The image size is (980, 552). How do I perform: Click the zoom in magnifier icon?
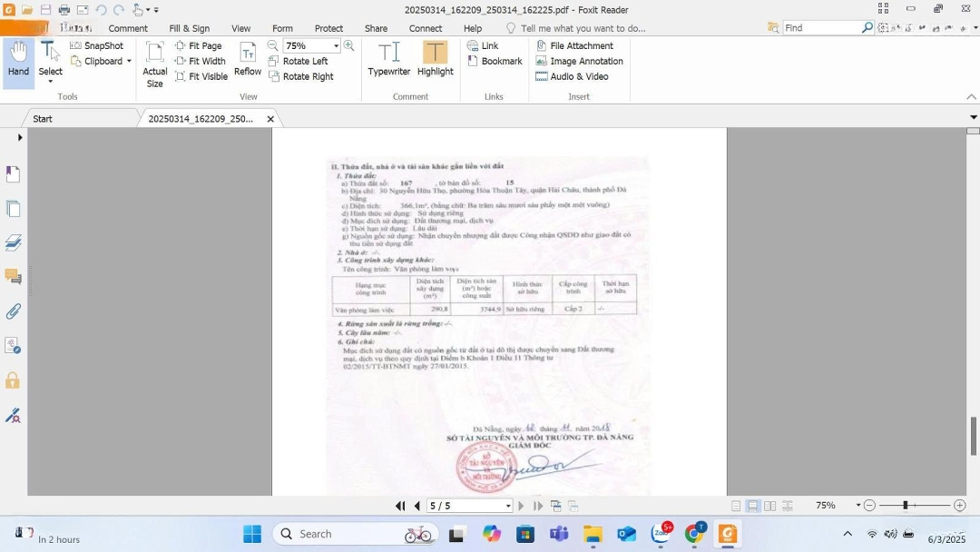pos(348,45)
